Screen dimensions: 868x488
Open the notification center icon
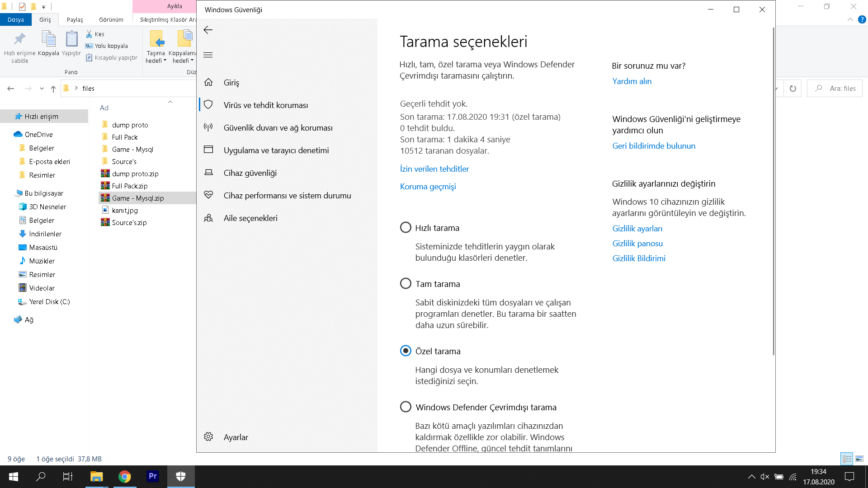(x=849, y=477)
